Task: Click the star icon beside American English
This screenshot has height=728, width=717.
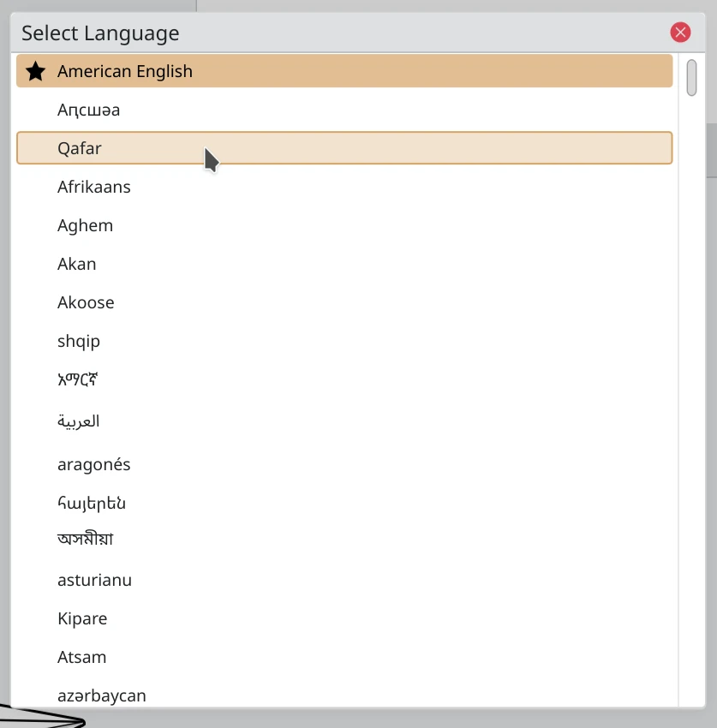Action: (x=35, y=71)
